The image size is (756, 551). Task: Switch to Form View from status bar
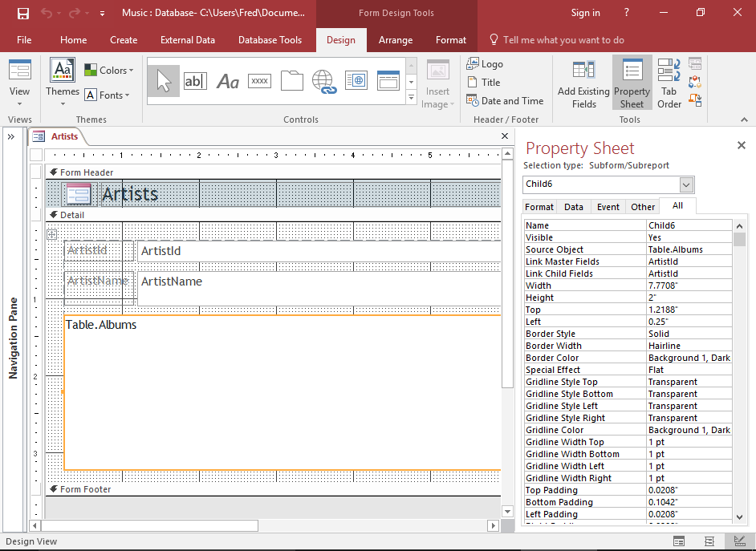679,541
